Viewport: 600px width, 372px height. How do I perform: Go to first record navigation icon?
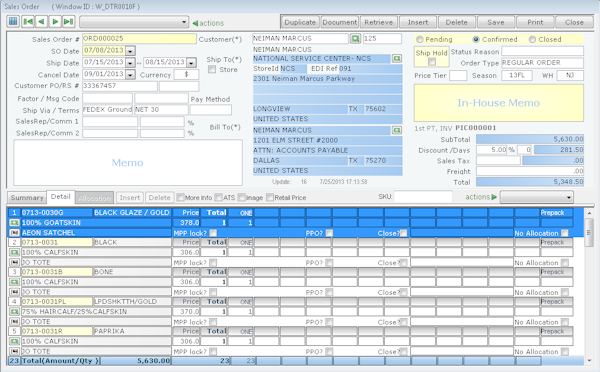pos(28,21)
